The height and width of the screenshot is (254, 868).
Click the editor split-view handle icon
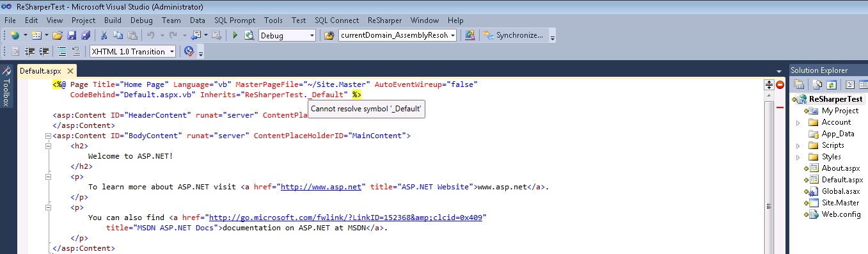click(769, 84)
